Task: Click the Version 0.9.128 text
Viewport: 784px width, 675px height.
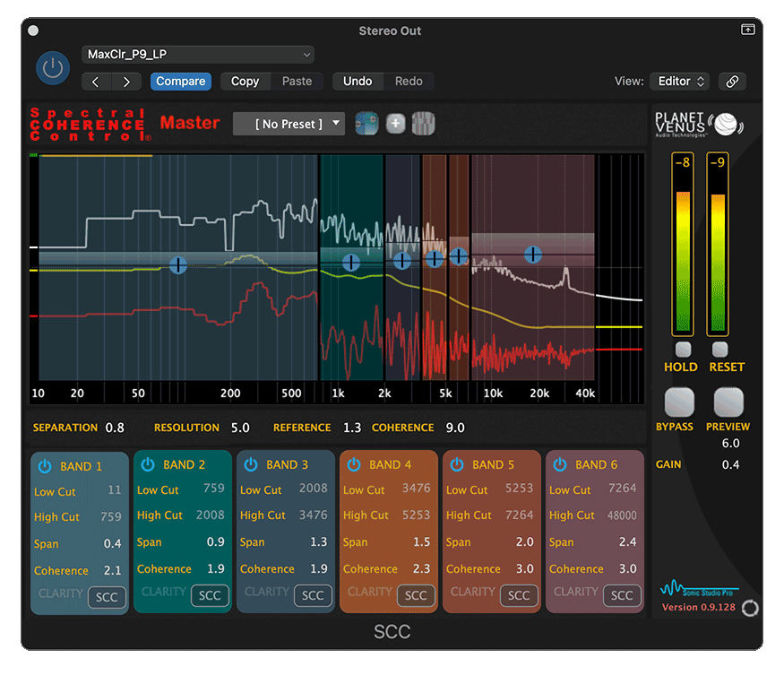Action: (x=699, y=608)
